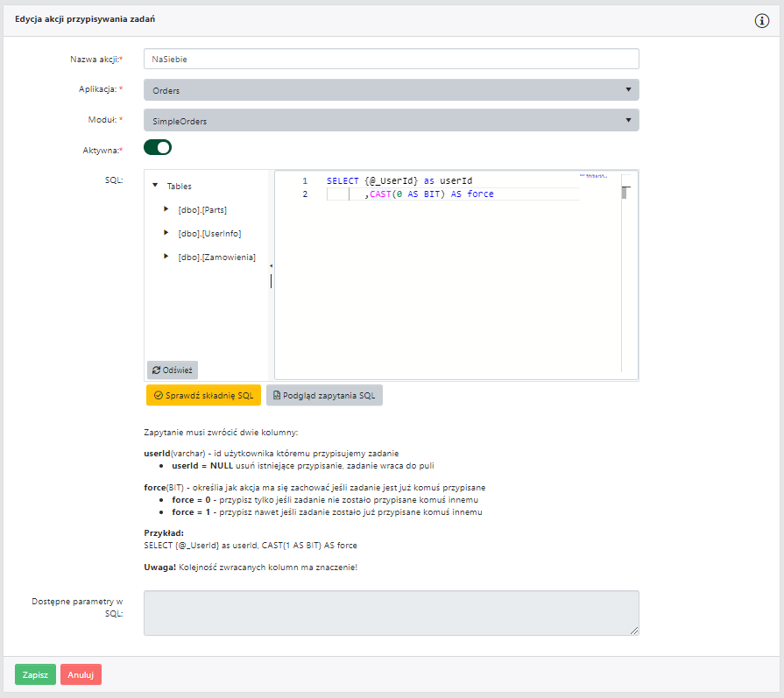This screenshot has height=698, width=784.
Task: Save the action with Zapisz
Action: pos(35,674)
